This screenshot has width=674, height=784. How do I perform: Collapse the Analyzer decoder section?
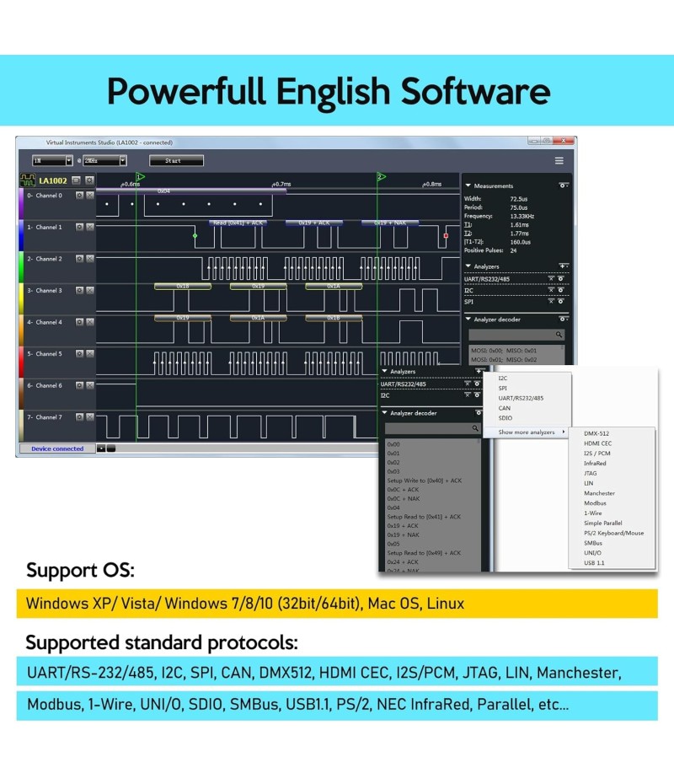468,320
